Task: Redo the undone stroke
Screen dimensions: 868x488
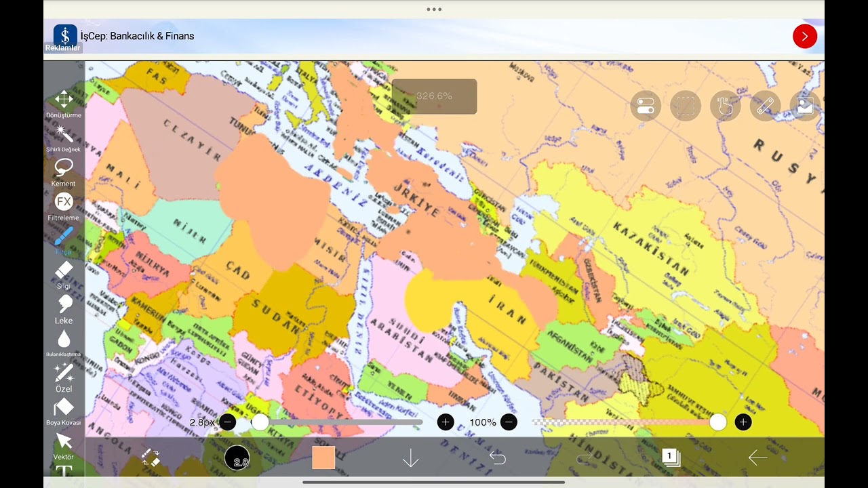Action: point(584,458)
